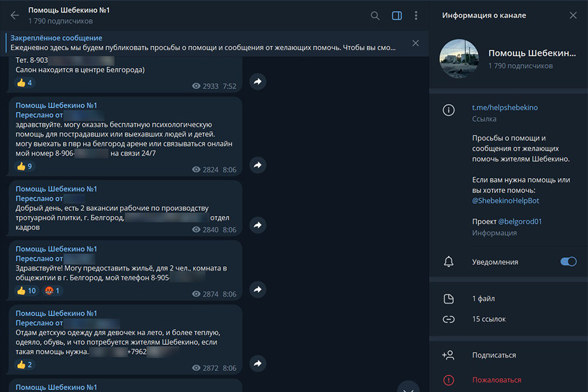Toggle the channel info side panel icon
588x392 pixels.
pos(397,15)
